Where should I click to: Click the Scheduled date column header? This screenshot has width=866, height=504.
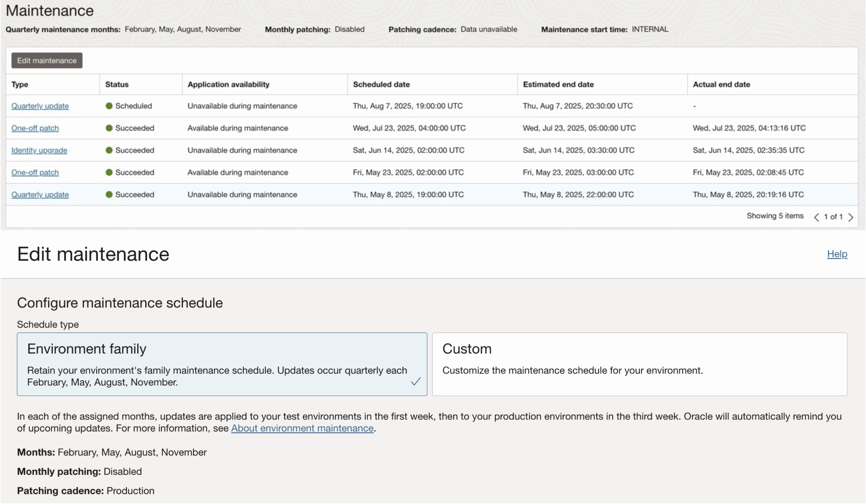tap(381, 84)
